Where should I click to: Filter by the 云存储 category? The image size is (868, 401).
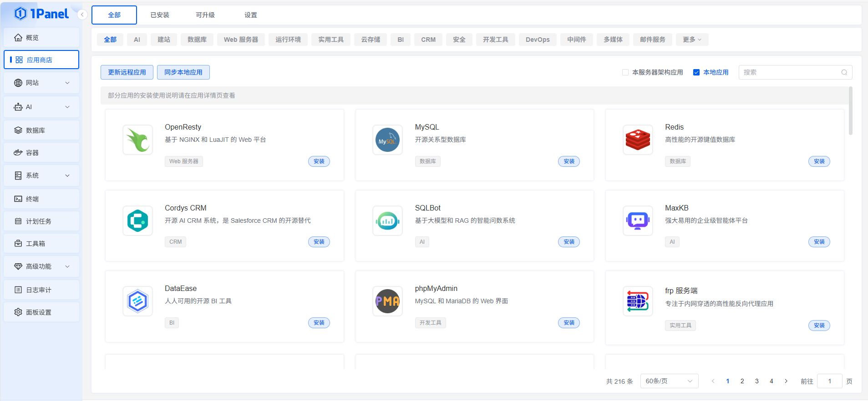tap(371, 40)
